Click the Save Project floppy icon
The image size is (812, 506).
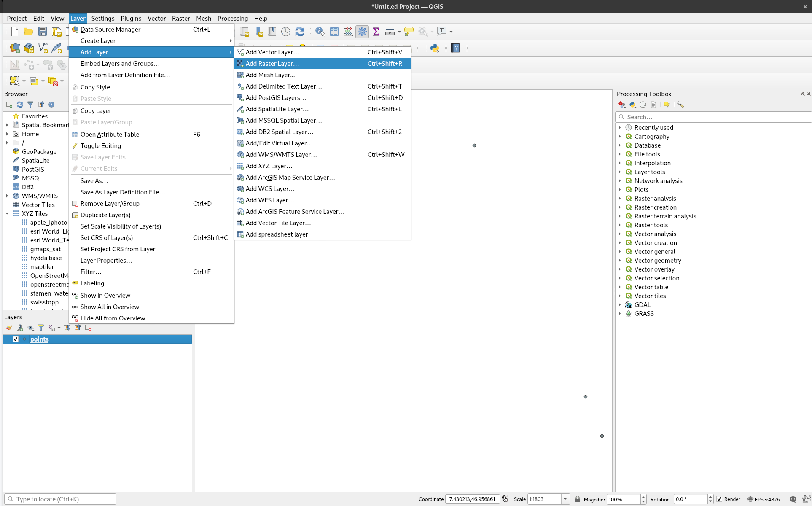coord(43,32)
